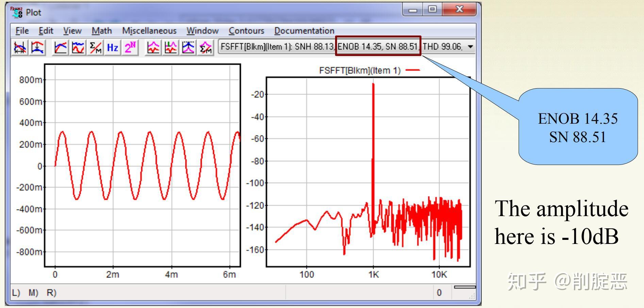Screen dimensions: 644x308
Task: Click the magenta spectrum peak icon
Action: coord(153,47)
